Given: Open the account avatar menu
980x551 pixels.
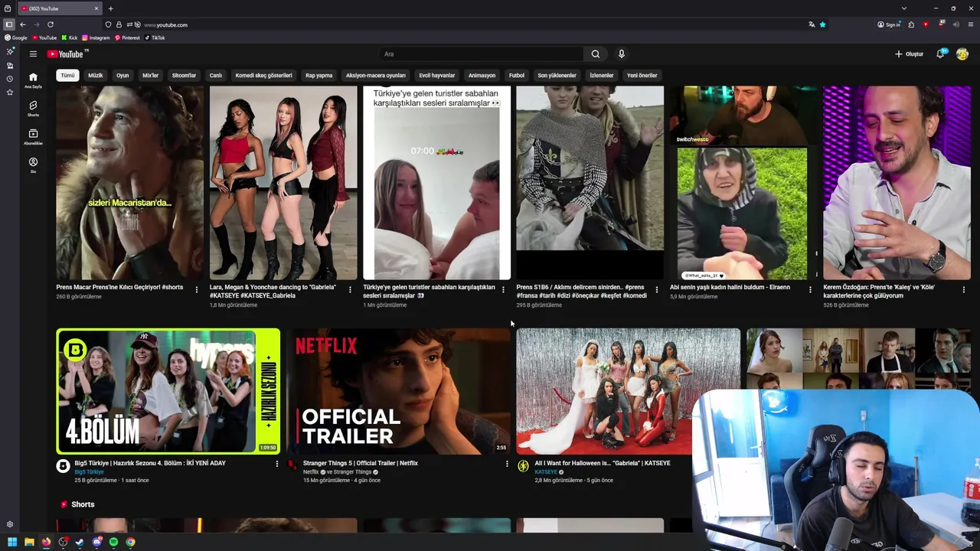Looking at the screenshot, I should 962,54.
